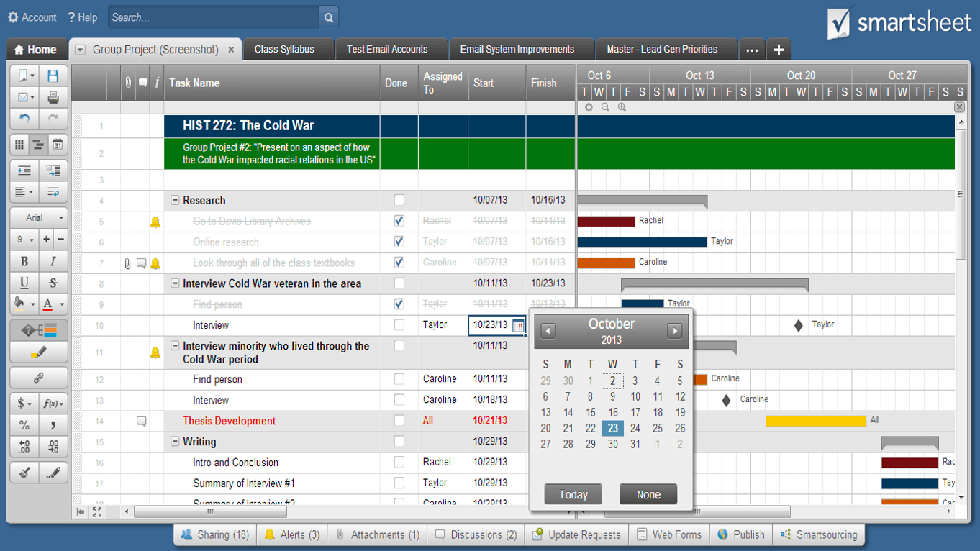Click the Indent icon
The width and height of the screenshot is (980, 551).
tap(53, 170)
